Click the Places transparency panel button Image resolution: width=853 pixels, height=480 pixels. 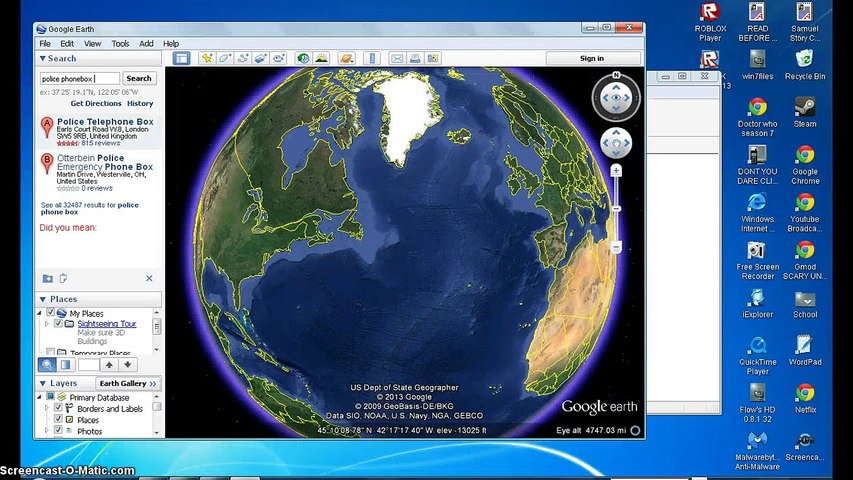65,365
